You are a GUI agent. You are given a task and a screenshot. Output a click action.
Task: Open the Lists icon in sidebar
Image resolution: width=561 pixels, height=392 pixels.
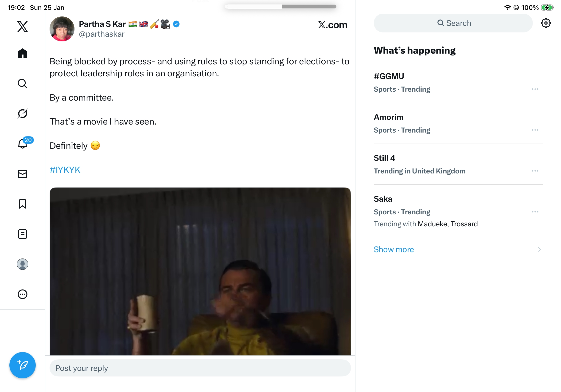click(x=23, y=234)
